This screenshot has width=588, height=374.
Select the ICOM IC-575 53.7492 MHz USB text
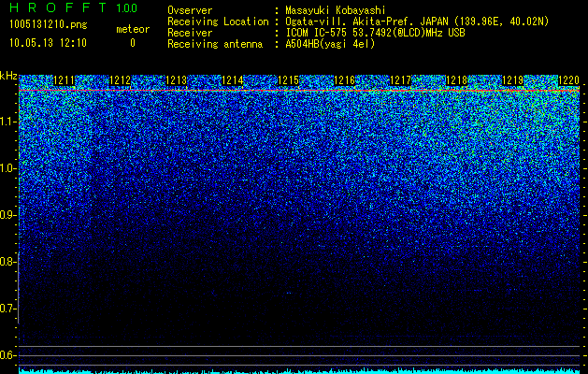click(x=375, y=33)
